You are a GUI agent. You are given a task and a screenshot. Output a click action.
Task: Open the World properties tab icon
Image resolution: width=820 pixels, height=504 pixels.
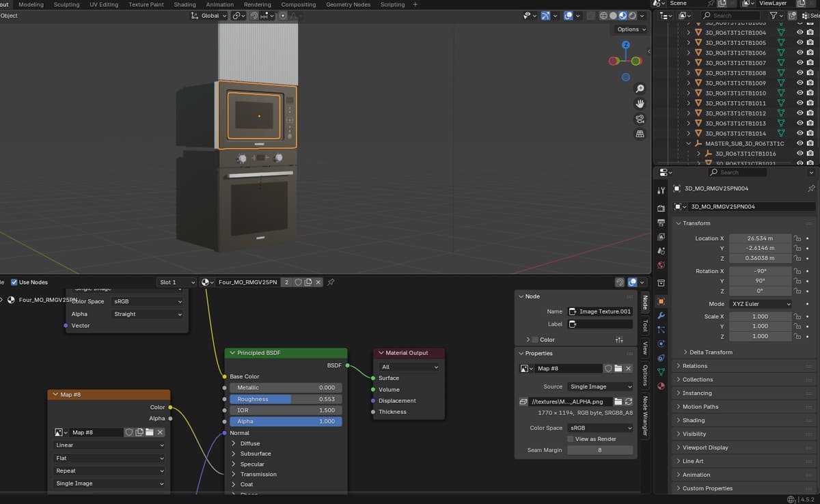point(661,266)
